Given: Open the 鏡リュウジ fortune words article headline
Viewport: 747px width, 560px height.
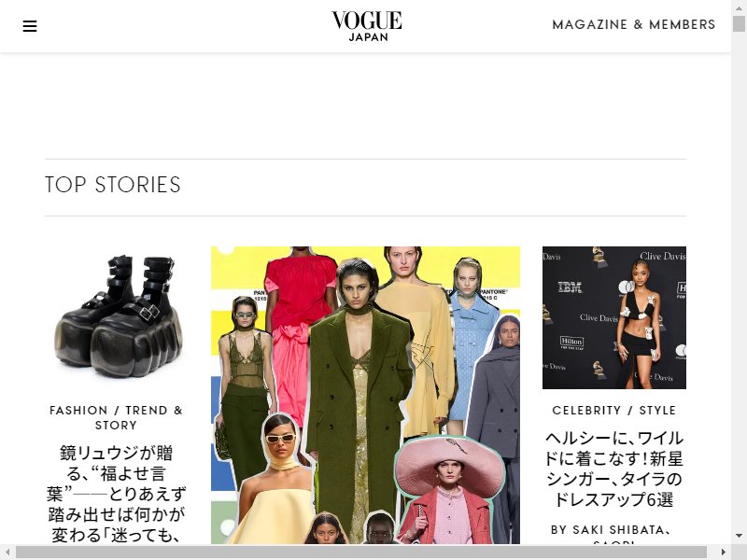Looking at the screenshot, I should click(x=116, y=494).
